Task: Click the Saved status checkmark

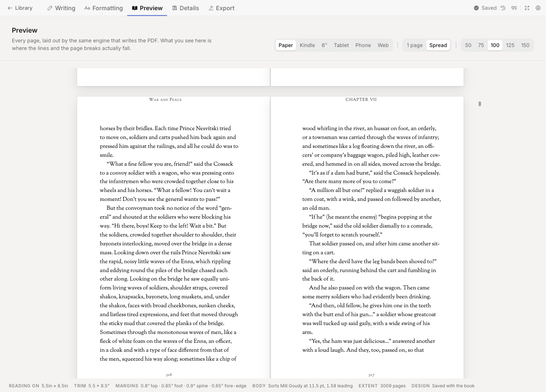Action: click(x=476, y=8)
